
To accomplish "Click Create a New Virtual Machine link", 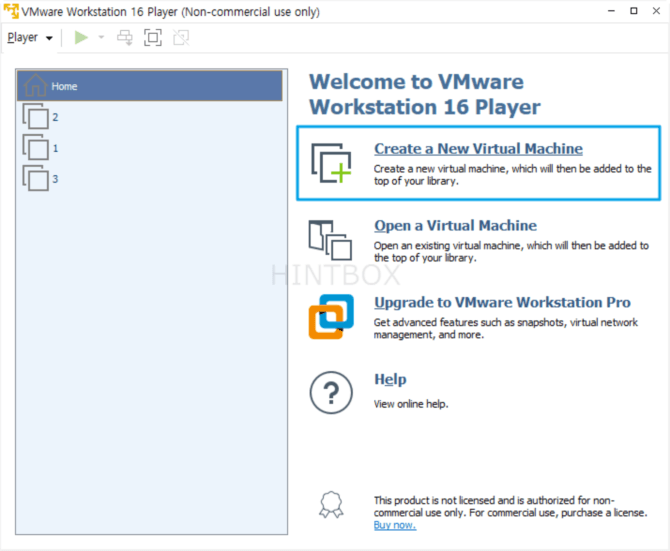I will pos(478,149).
